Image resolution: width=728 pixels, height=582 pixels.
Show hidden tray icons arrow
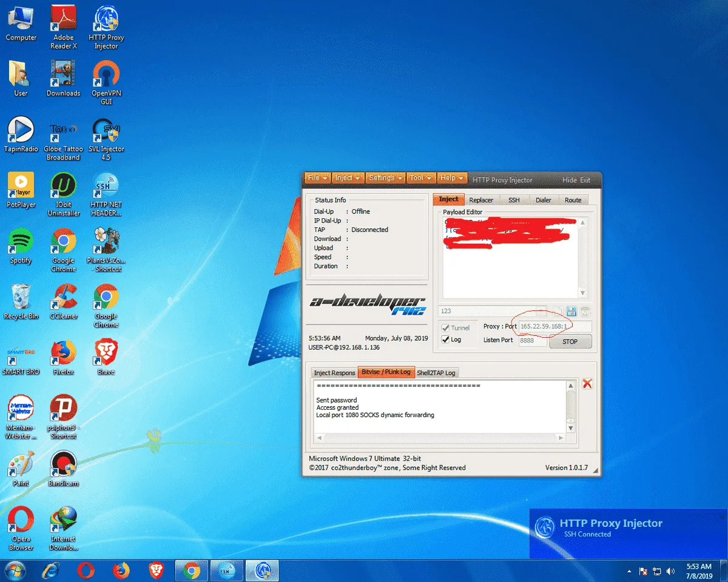coord(630,571)
